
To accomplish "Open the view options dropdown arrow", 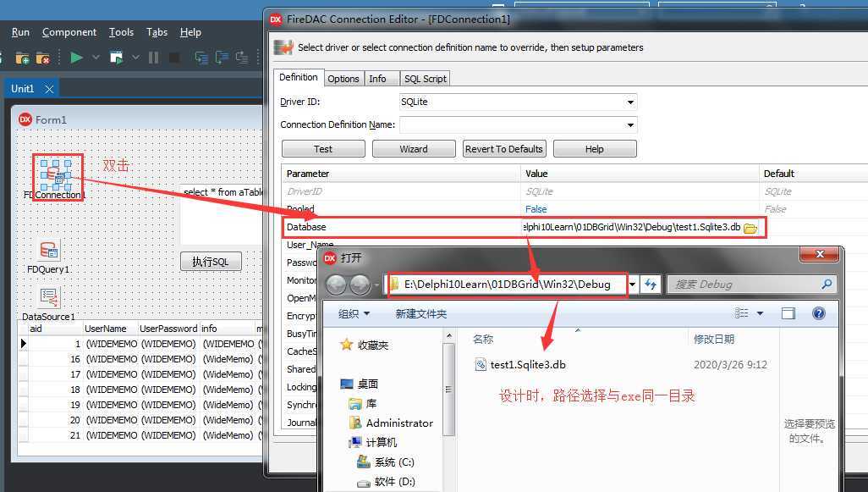I will [x=760, y=313].
